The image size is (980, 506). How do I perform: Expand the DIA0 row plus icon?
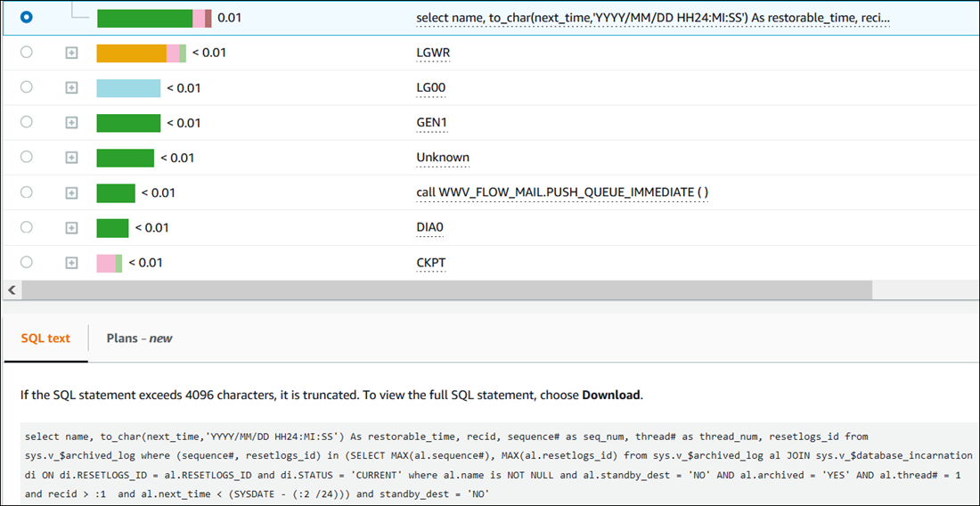71,227
